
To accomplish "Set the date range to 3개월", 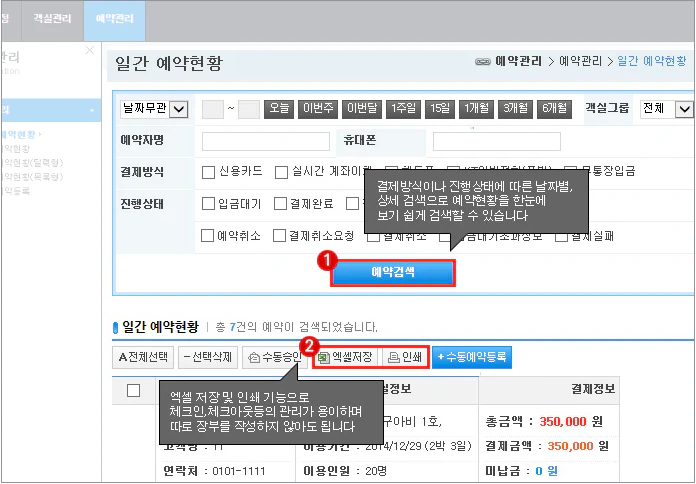I will point(515,108).
